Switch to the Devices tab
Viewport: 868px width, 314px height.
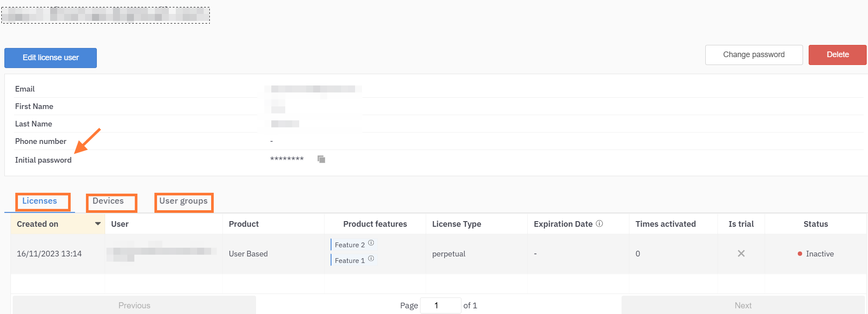coord(108,201)
